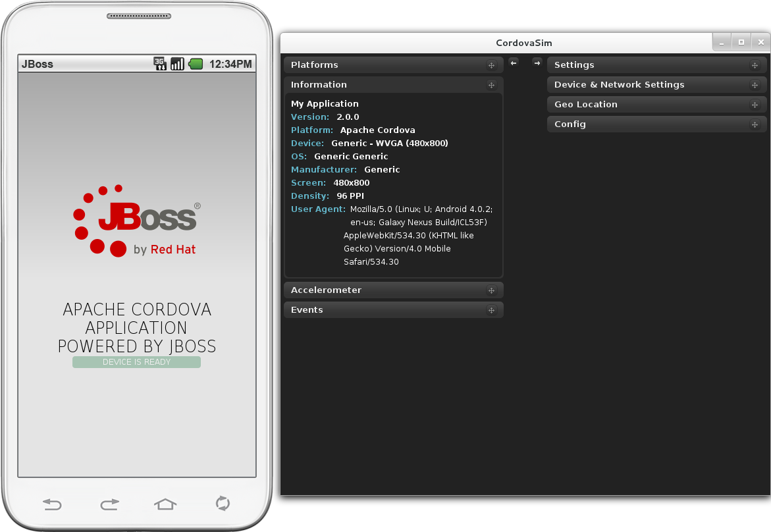
Task: Click the 12:34PM clock on phone
Action: [230, 64]
